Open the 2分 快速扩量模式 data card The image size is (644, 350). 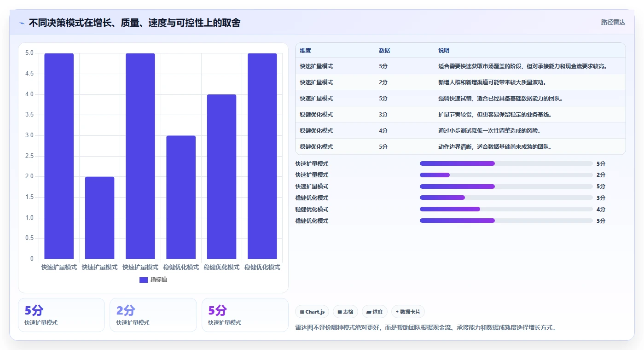[153, 315]
